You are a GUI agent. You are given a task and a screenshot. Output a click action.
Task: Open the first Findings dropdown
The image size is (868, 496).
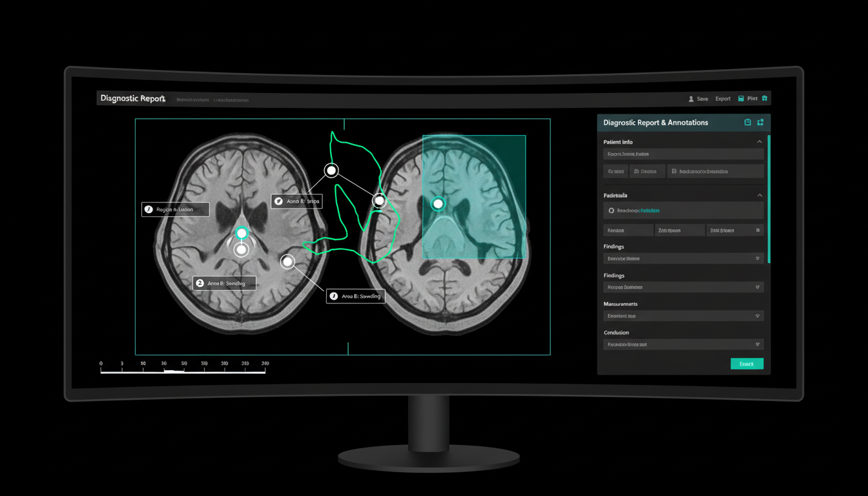[x=683, y=258]
